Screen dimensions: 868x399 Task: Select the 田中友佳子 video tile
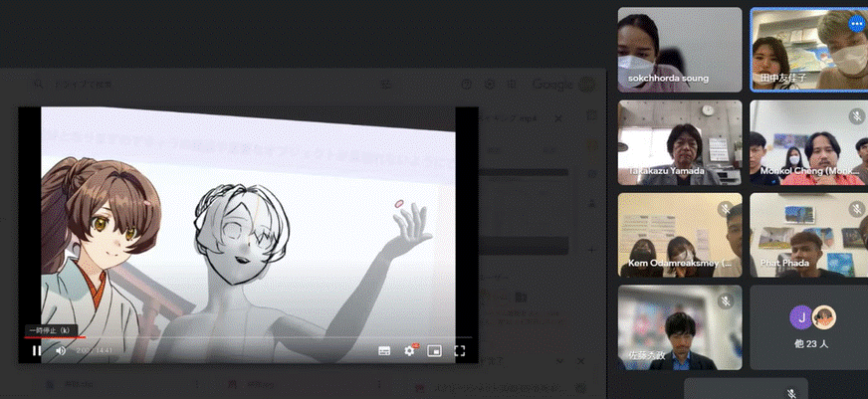808,49
